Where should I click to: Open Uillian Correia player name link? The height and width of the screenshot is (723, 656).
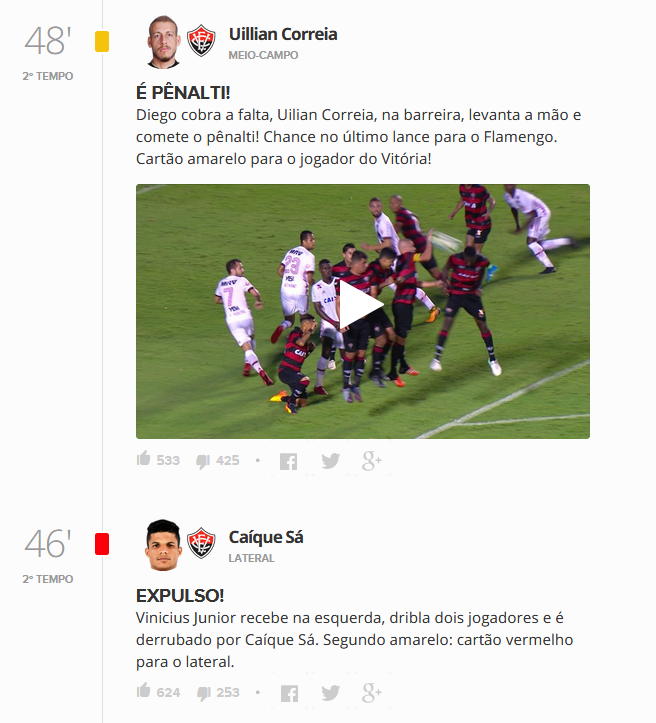283,35
